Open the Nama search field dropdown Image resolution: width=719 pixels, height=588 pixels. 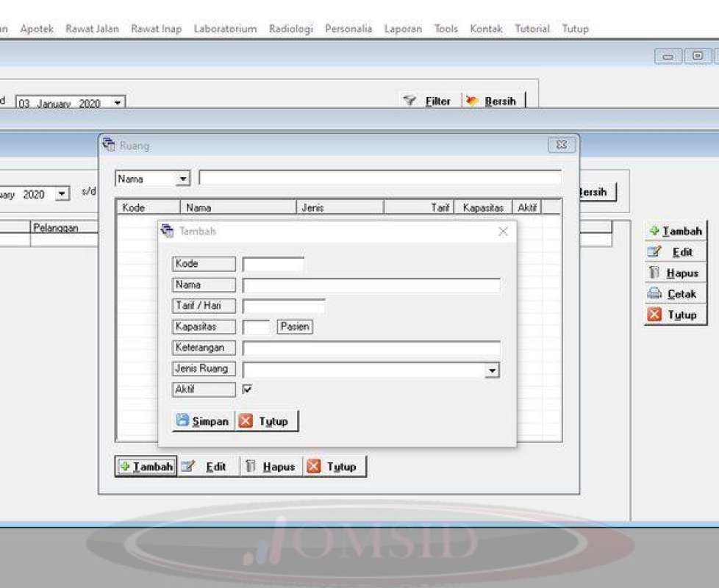coord(182,178)
